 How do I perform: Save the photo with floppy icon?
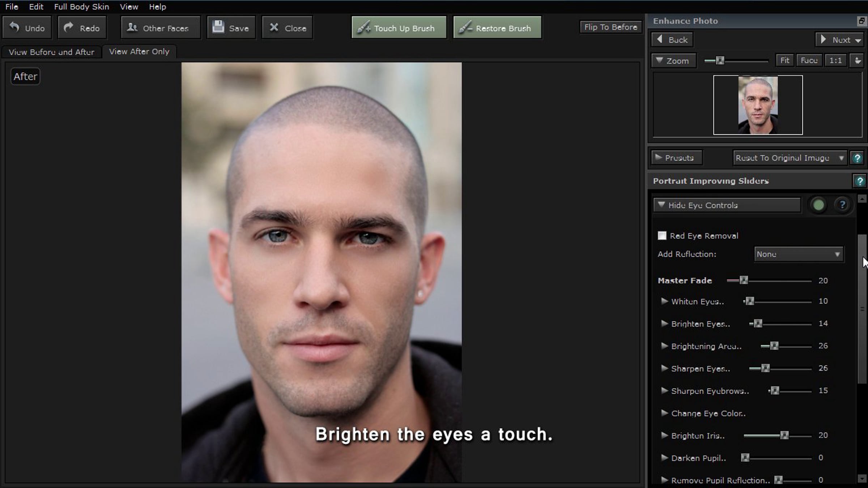pos(231,28)
